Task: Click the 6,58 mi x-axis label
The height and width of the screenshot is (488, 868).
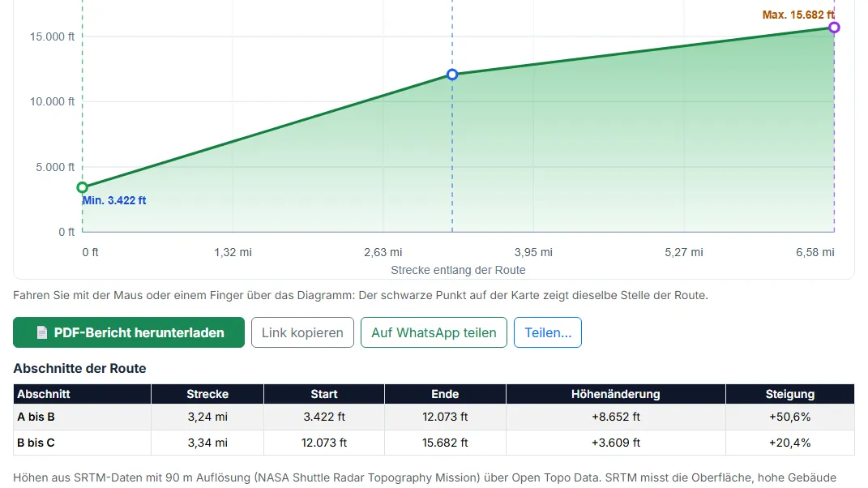Action: coord(815,252)
